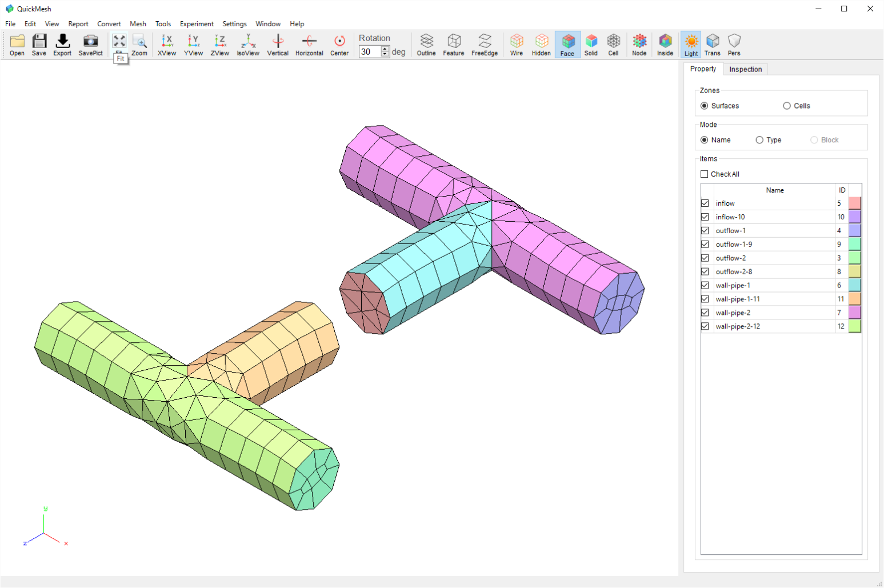The image size is (884, 588).
Task: Click the wall-pipe-1-11 orange color swatch
Action: pos(855,299)
